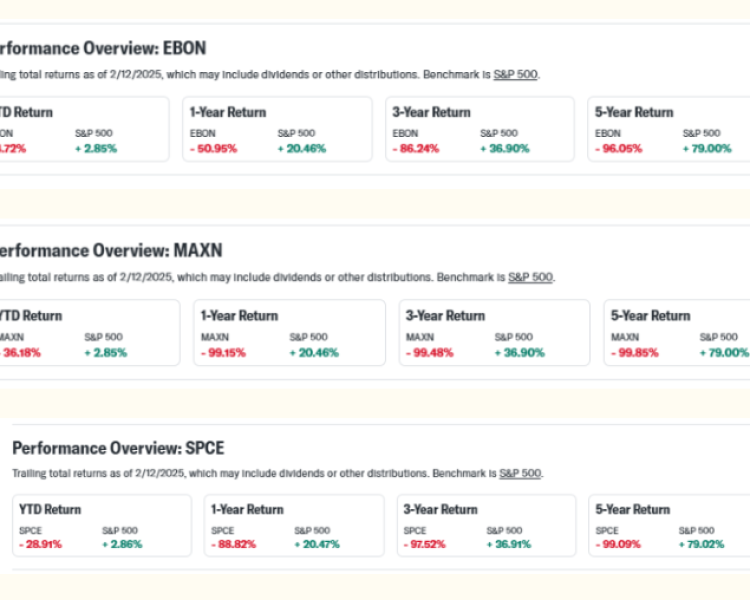Image resolution: width=750 pixels, height=600 pixels.
Task: Click the Performance Overview: EBON heading
Action: click(101, 48)
